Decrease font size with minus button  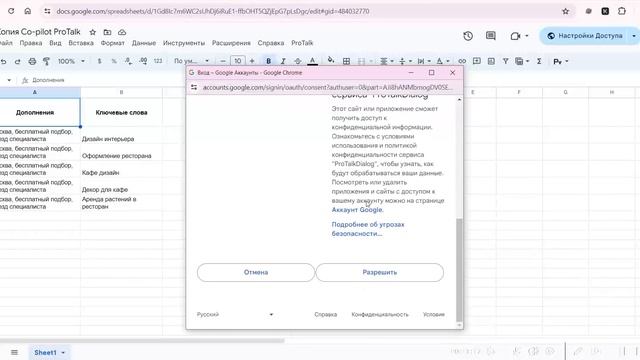[223, 61]
